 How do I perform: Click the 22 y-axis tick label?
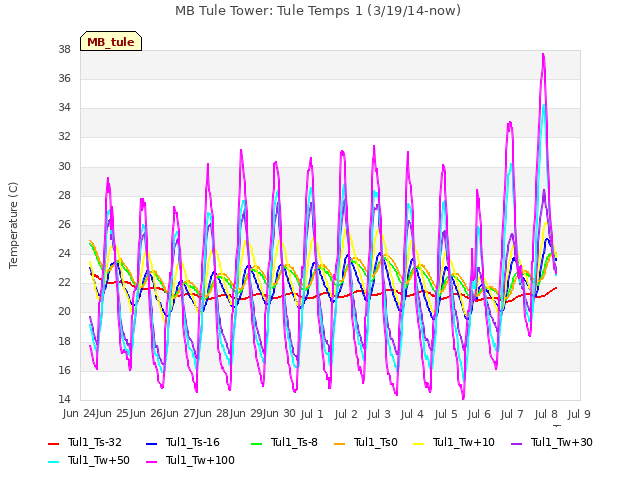(64, 282)
